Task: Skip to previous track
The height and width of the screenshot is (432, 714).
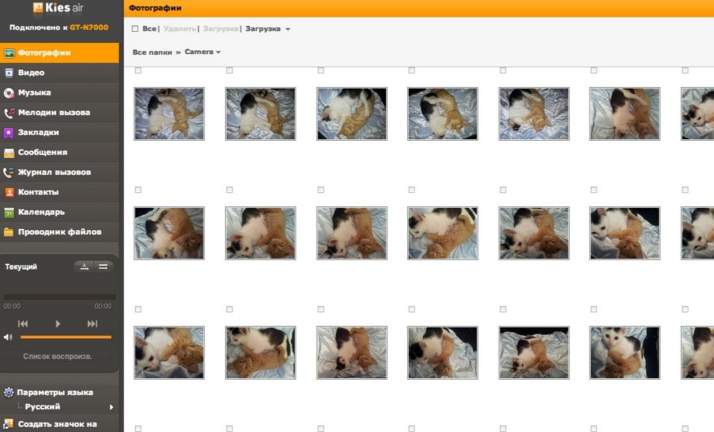Action: [x=23, y=324]
